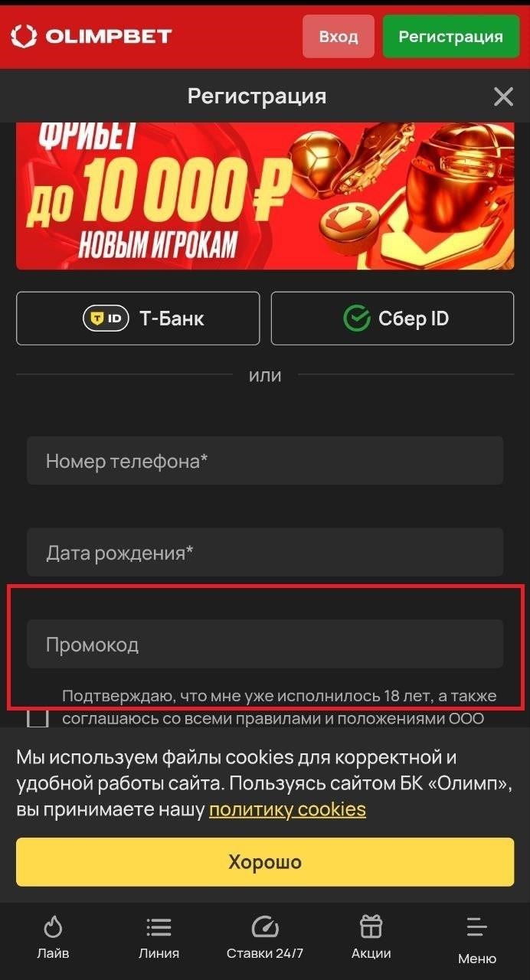Tap the T-ID icon for T-Банк
Image resolution: width=530 pixels, height=980 pixels.
(x=106, y=318)
